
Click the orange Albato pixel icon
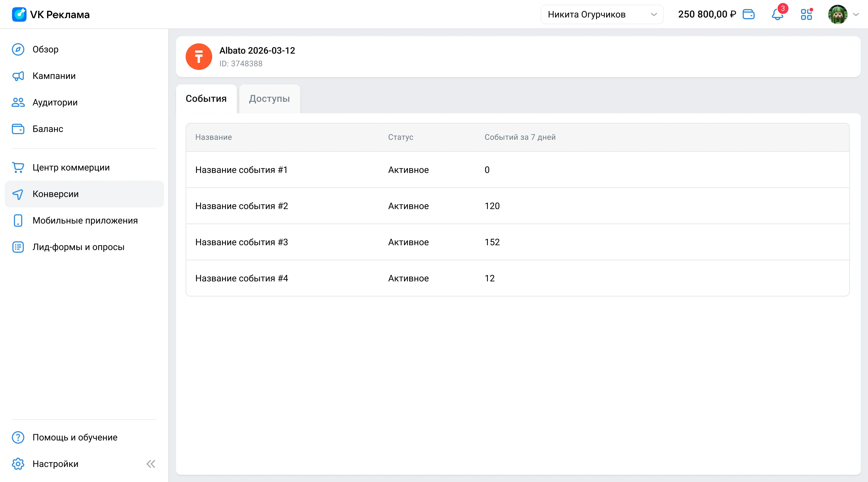pos(199,57)
